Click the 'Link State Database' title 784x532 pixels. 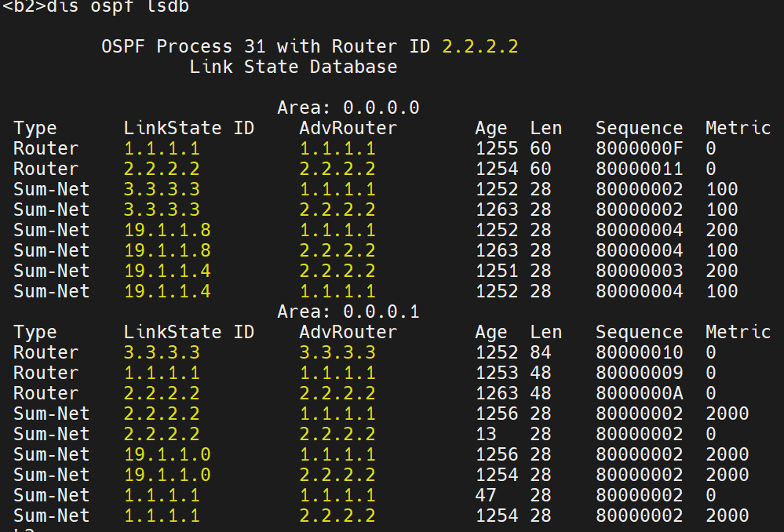pos(293,67)
